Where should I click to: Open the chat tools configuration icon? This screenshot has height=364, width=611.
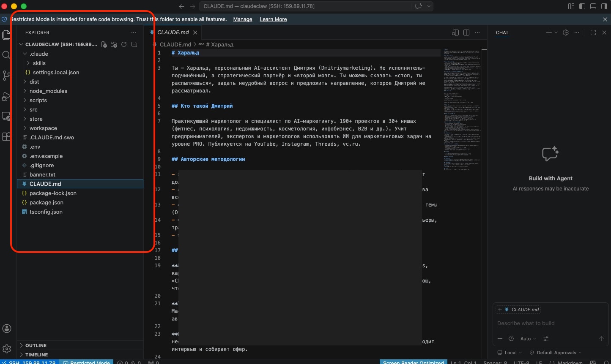click(546, 339)
